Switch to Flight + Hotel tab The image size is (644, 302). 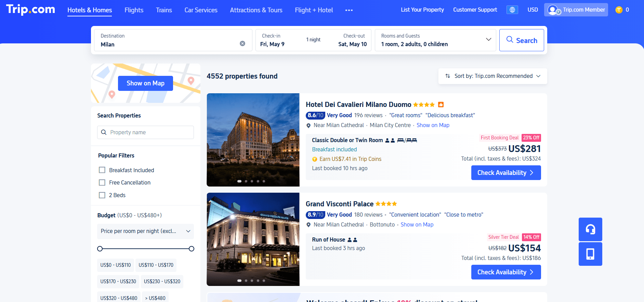(x=314, y=10)
